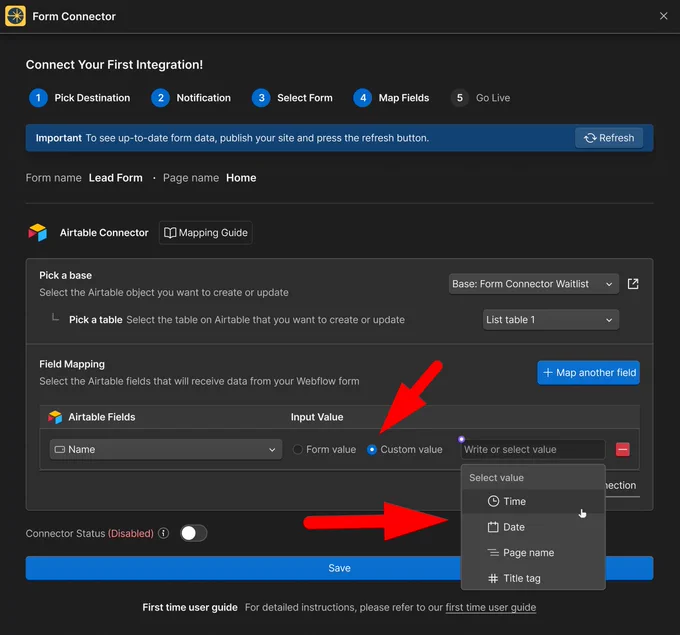Image resolution: width=680 pixels, height=635 pixels.
Task: Open the first time user guide link
Action: (x=490, y=608)
